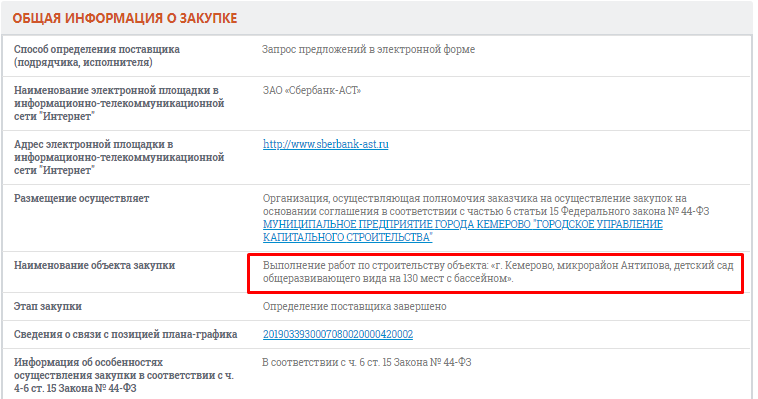Image resolution: width=758 pixels, height=399 pixels.
Task: Click the 'Организация, осуществляющая полномочия заказчика' text
Action: 486,205
